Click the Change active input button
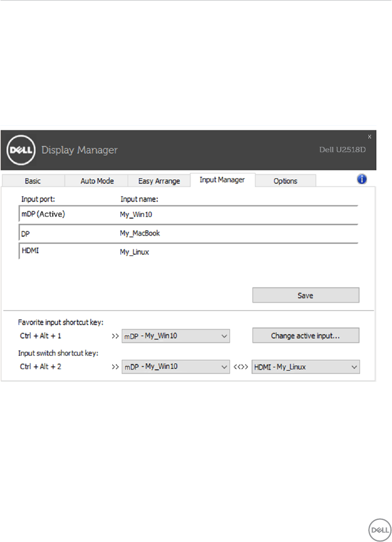The width and height of the screenshot is (392, 542). (x=305, y=336)
